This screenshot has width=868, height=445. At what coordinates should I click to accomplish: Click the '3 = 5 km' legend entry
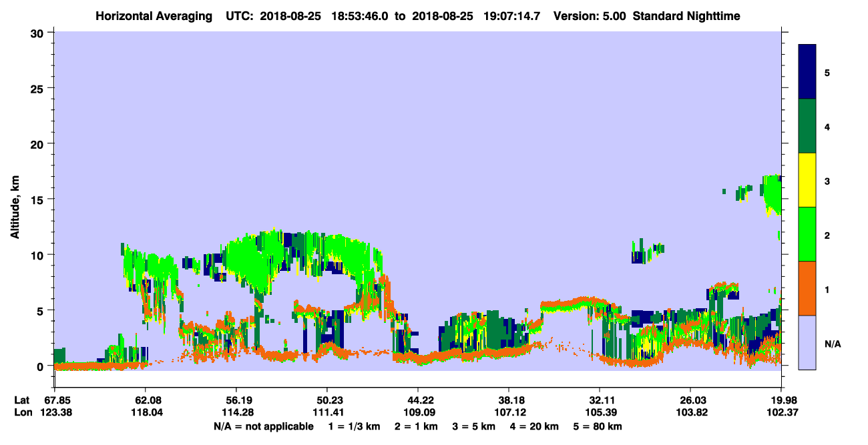click(x=474, y=426)
